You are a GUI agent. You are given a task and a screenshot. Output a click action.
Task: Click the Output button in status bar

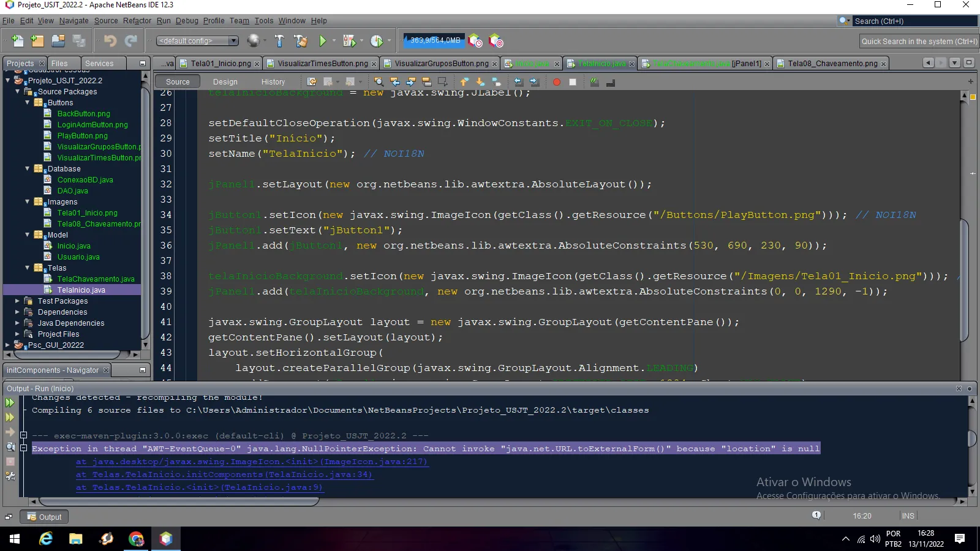click(44, 517)
